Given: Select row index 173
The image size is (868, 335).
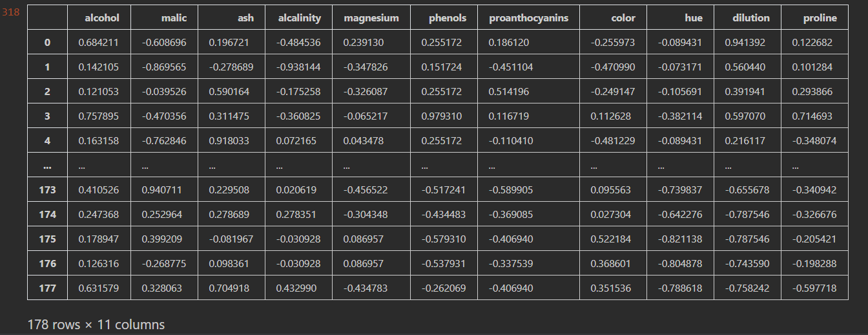Looking at the screenshot, I should (x=47, y=190).
